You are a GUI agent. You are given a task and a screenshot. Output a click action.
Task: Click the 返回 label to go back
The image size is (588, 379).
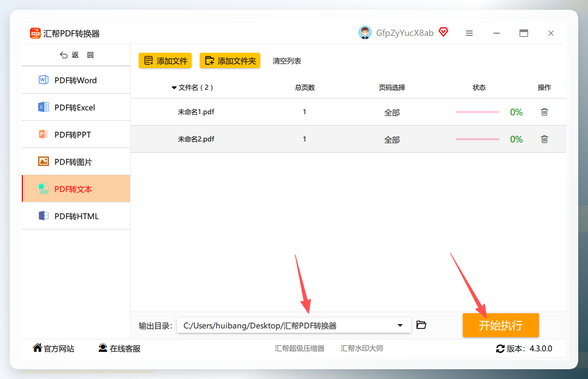pyautogui.click(x=83, y=55)
